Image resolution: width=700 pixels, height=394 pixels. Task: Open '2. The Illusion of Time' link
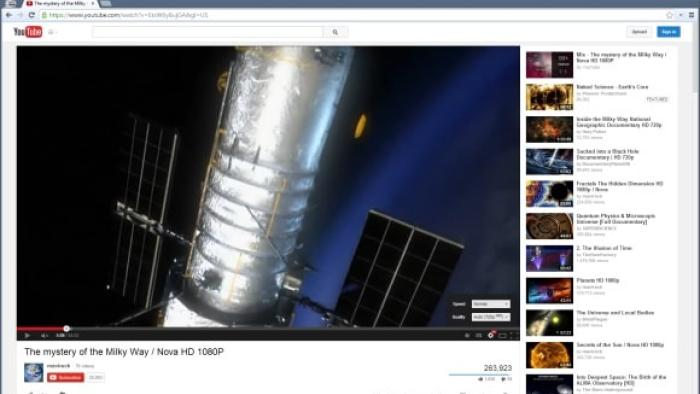click(x=604, y=248)
